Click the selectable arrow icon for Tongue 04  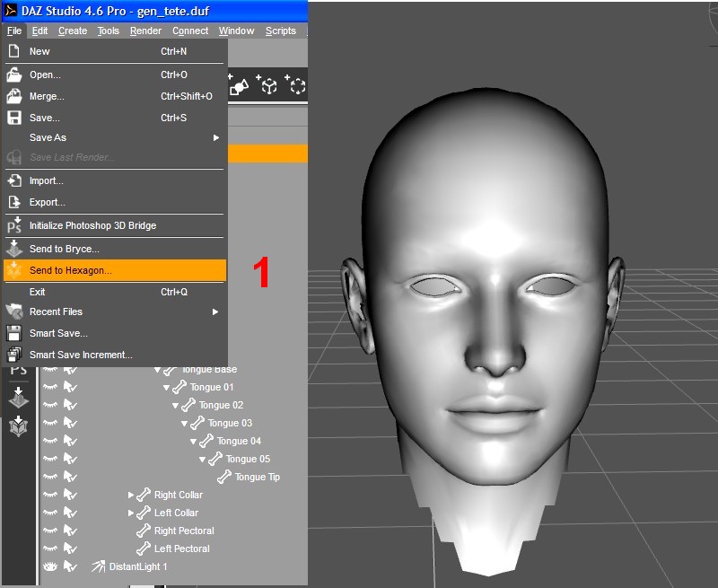(70, 441)
